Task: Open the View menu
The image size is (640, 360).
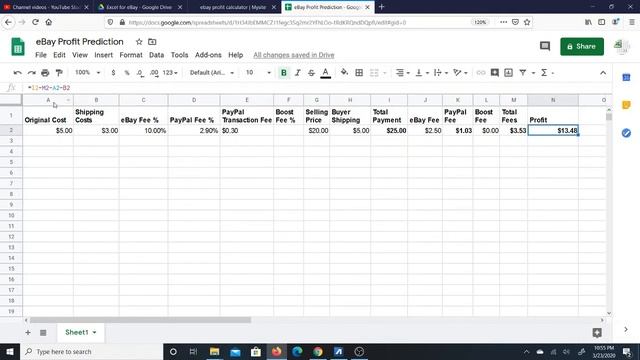Action: (x=80, y=55)
